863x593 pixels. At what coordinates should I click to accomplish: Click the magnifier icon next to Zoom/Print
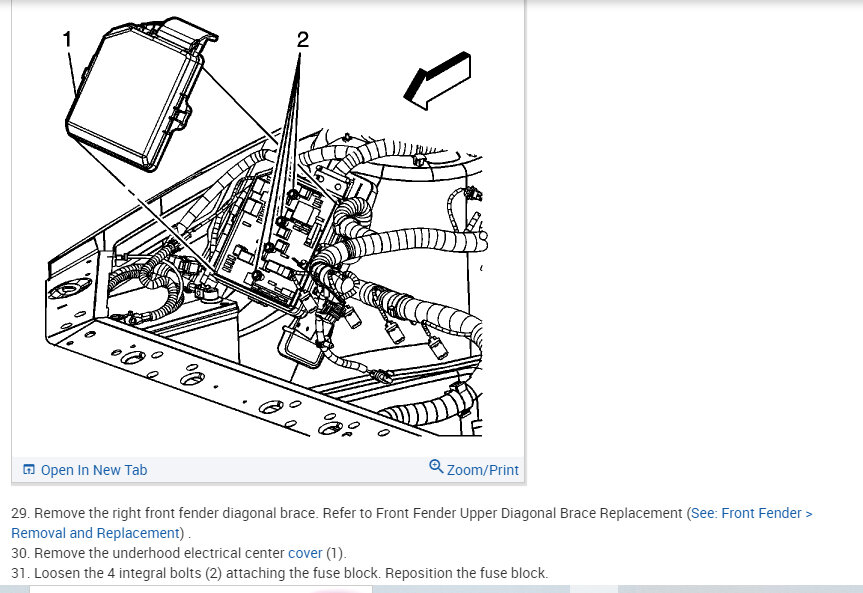(x=436, y=466)
